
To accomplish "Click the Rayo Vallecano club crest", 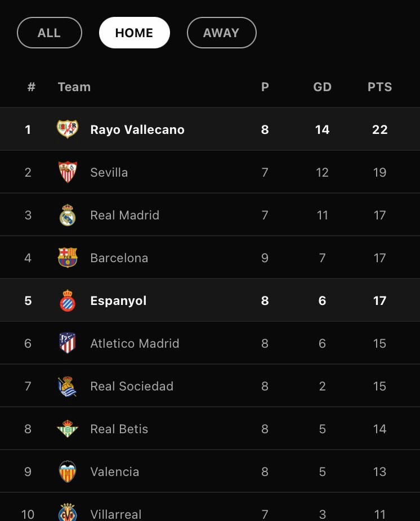I will 68,129.
